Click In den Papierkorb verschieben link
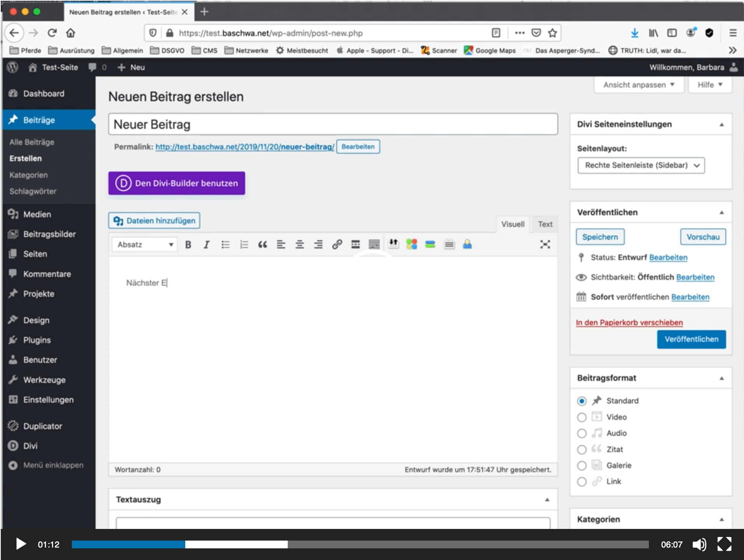Image resolution: width=744 pixels, height=560 pixels. pyautogui.click(x=629, y=323)
